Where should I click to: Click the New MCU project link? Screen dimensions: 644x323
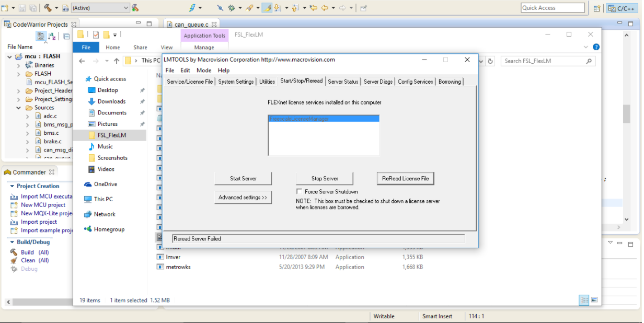pyautogui.click(x=43, y=205)
